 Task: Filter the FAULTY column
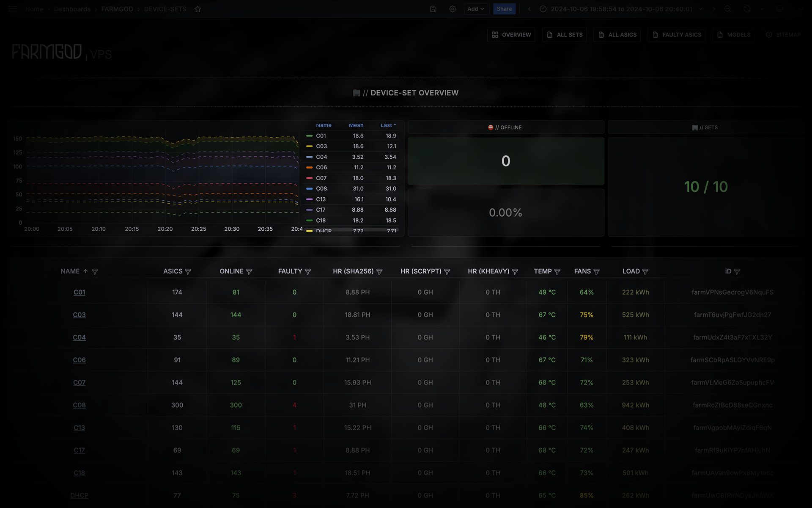pyautogui.click(x=308, y=272)
